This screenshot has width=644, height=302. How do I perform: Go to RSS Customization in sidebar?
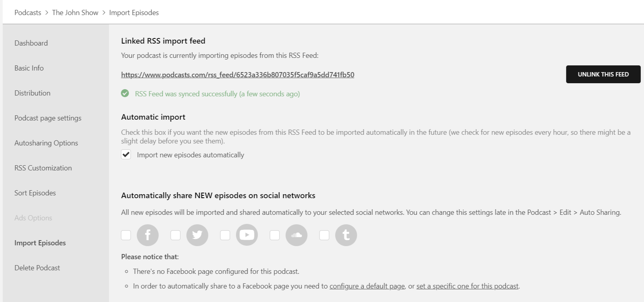(x=43, y=168)
